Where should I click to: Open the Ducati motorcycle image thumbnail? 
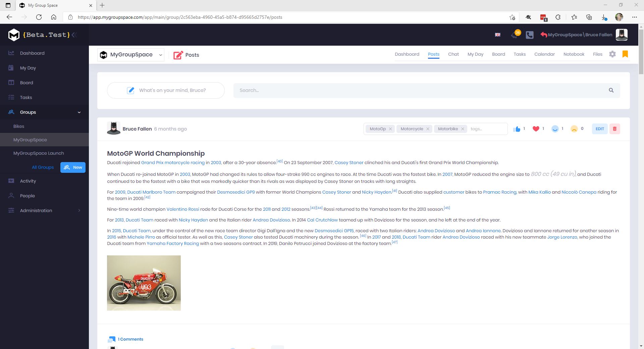(x=144, y=283)
